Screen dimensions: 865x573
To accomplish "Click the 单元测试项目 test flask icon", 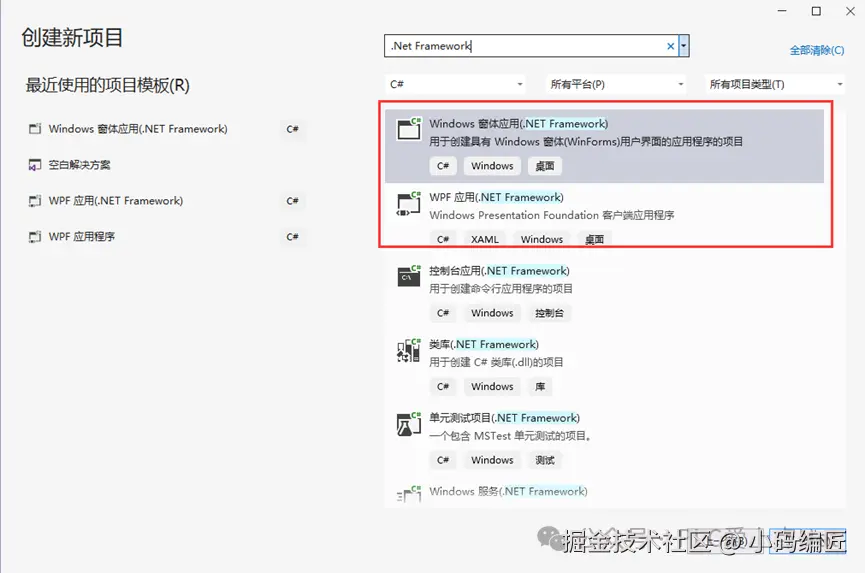I will (x=409, y=424).
